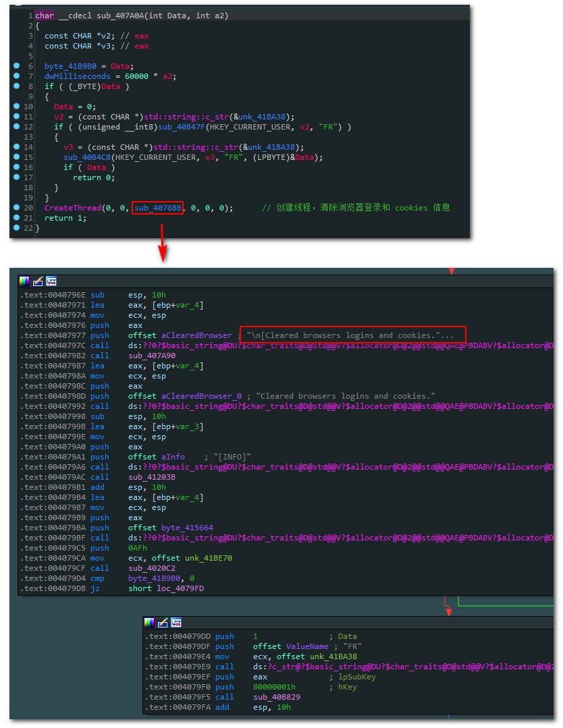
Task: Click the edit pencil icon in lower graph node
Action: pos(163,623)
